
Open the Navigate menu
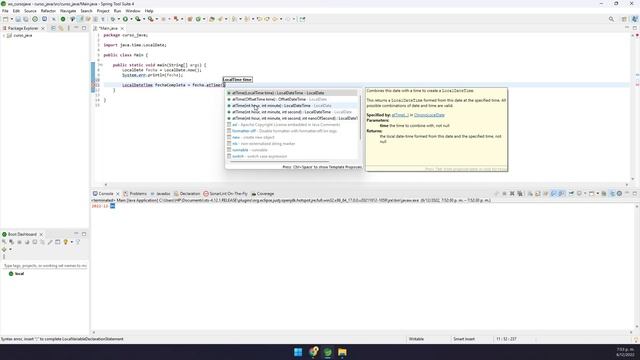68,11
